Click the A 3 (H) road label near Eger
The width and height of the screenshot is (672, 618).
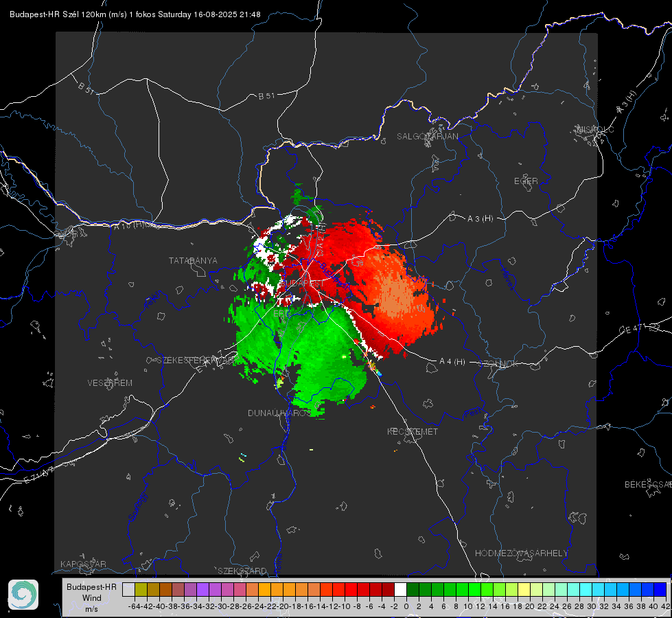click(x=480, y=219)
